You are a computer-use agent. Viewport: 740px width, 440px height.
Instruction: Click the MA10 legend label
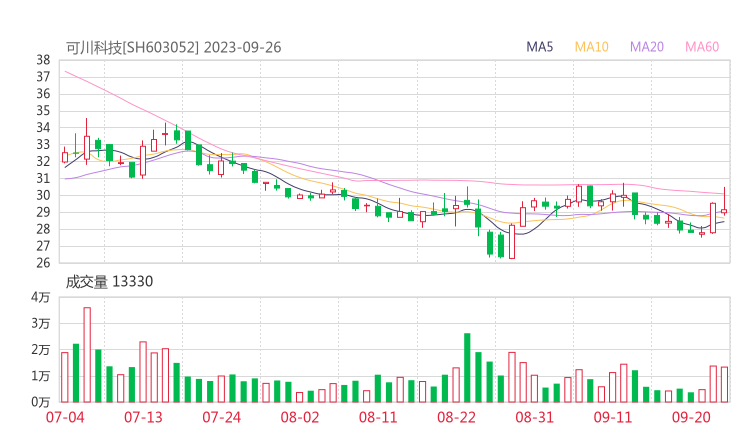click(x=591, y=47)
